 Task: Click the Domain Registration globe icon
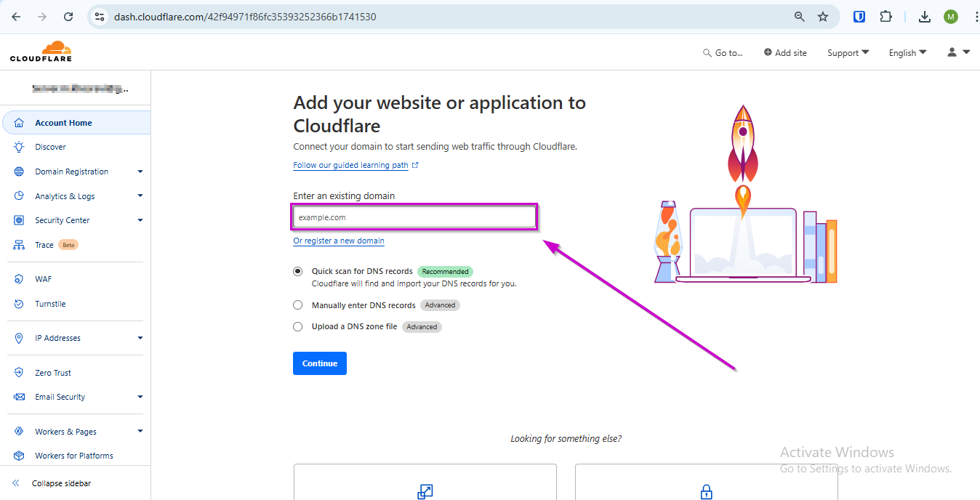coord(19,172)
